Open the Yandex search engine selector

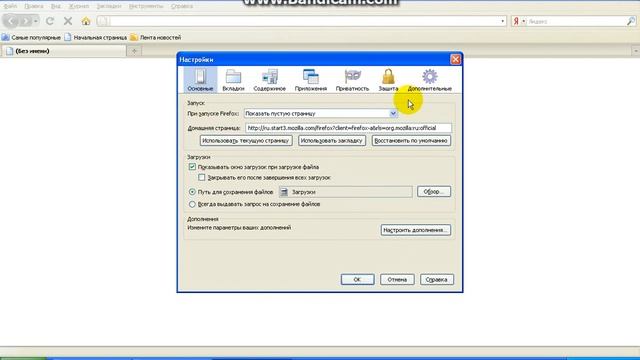pos(518,21)
